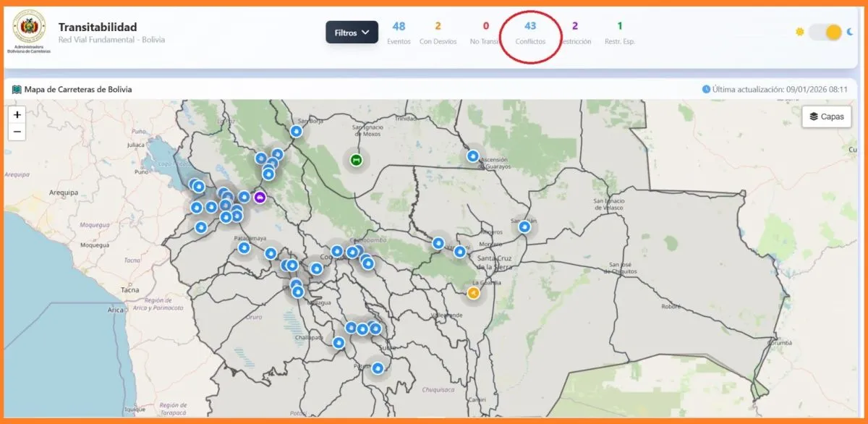Screen dimensions: 868x424
Task: Toggle the dark mode switch
Action: 825,32
